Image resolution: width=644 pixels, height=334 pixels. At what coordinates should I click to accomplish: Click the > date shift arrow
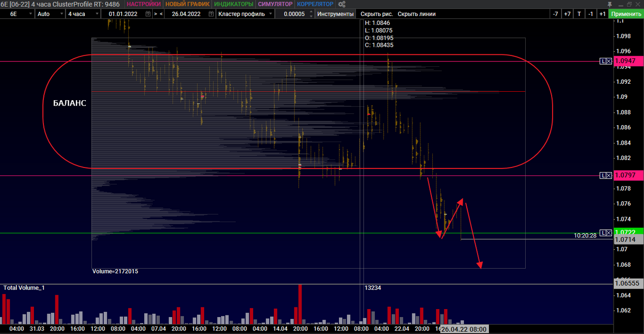(x=156, y=14)
